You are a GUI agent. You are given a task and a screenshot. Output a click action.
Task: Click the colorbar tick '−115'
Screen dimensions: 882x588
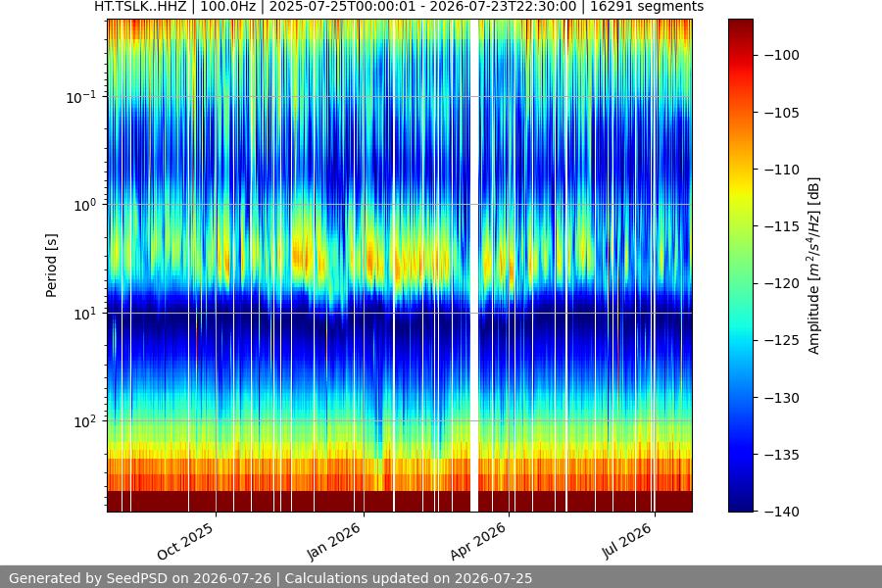tap(782, 226)
